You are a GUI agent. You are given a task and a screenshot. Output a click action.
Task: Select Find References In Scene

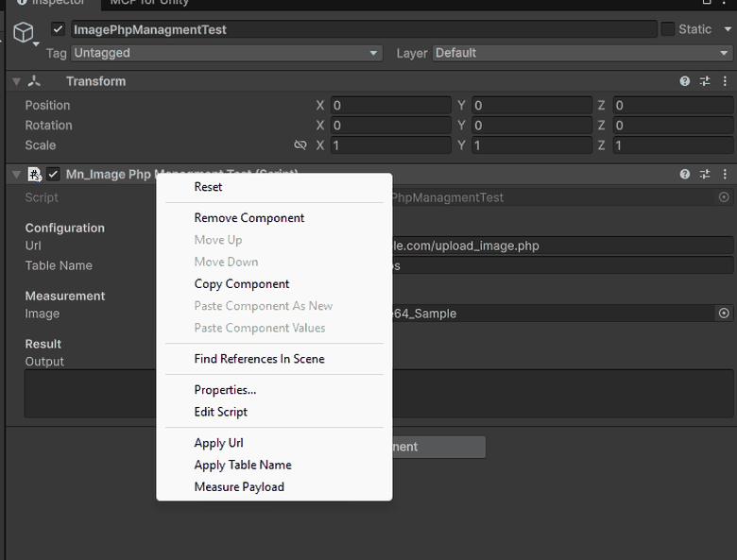274,359
